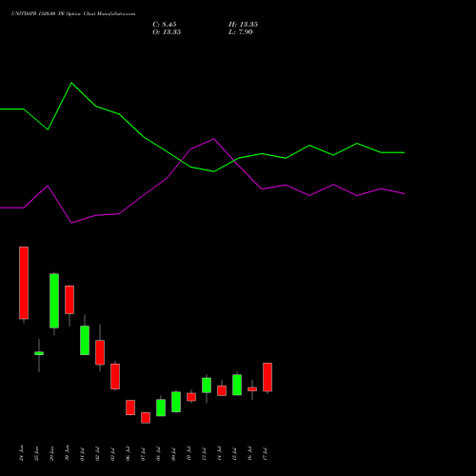476x476 pixels.
Task: Click the tall red candle for 24 Jun
Action: click(x=24, y=283)
